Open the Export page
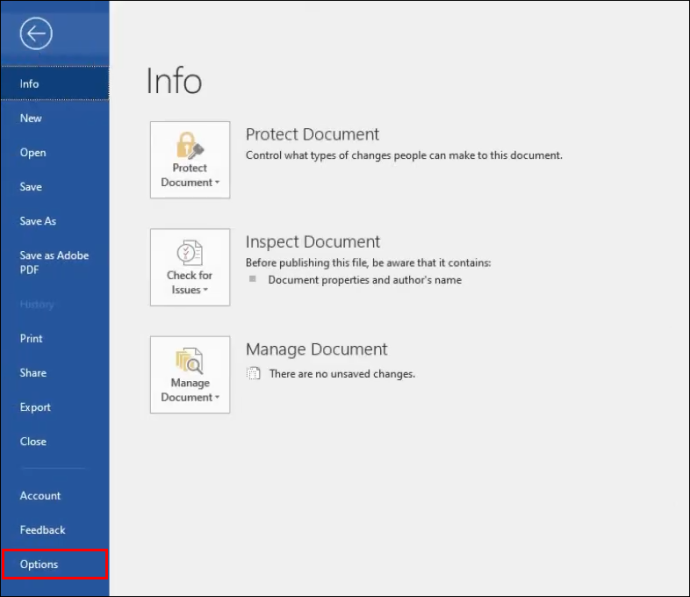 point(55,407)
